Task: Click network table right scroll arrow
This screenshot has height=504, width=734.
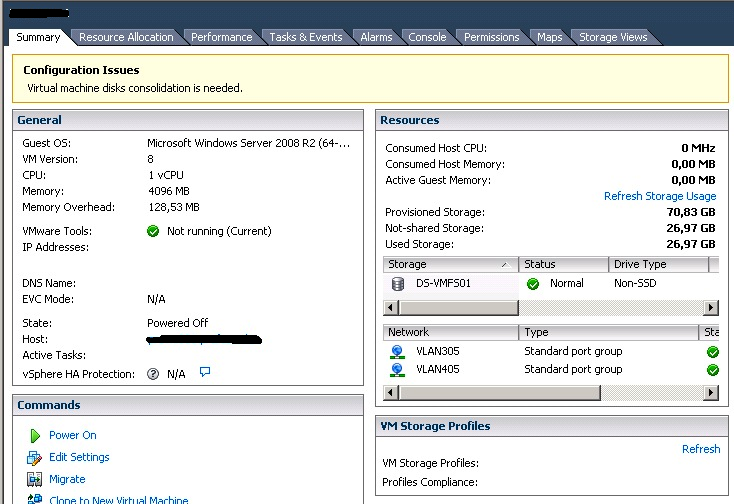Action: coord(711,393)
